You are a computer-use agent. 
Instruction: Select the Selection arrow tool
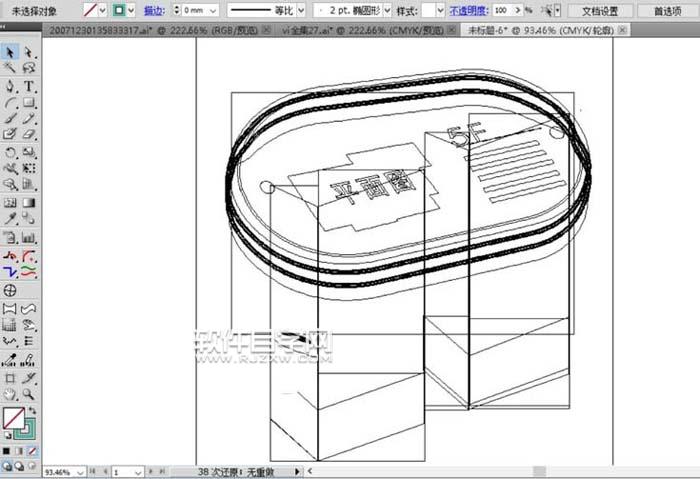coord(10,52)
